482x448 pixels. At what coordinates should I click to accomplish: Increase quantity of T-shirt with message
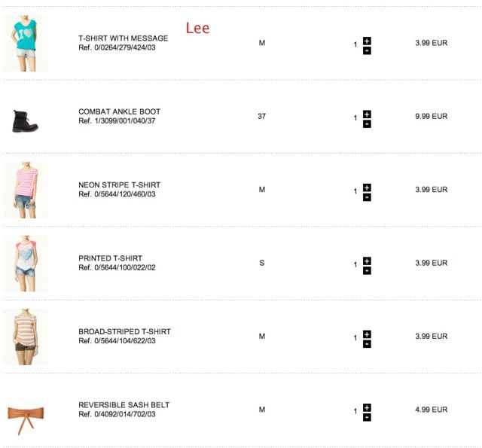(367, 41)
